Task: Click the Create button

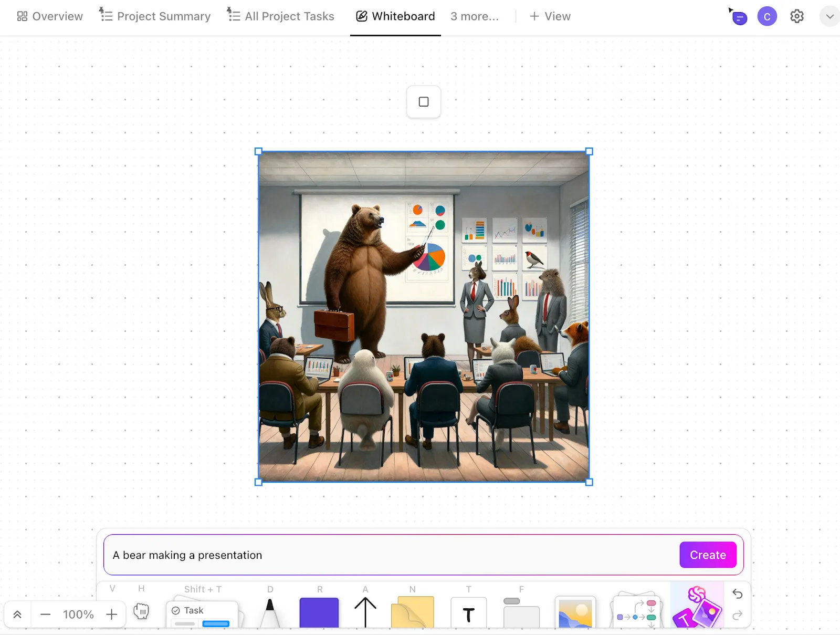Action: click(708, 555)
